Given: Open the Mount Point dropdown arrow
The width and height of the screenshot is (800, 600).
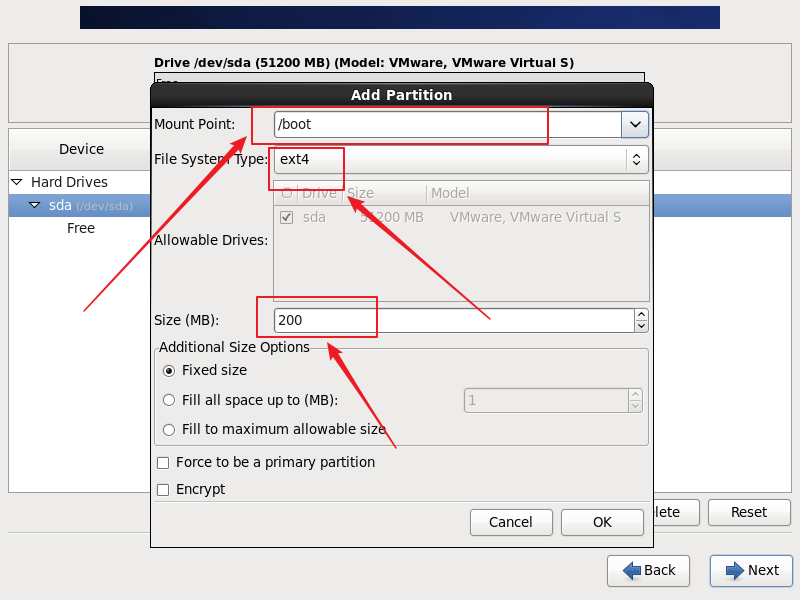Looking at the screenshot, I should click(x=635, y=124).
